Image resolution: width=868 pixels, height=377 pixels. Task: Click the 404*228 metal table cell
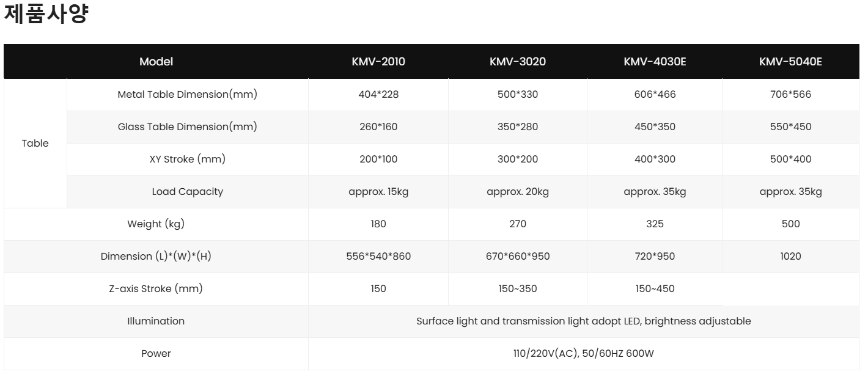point(378,95)
